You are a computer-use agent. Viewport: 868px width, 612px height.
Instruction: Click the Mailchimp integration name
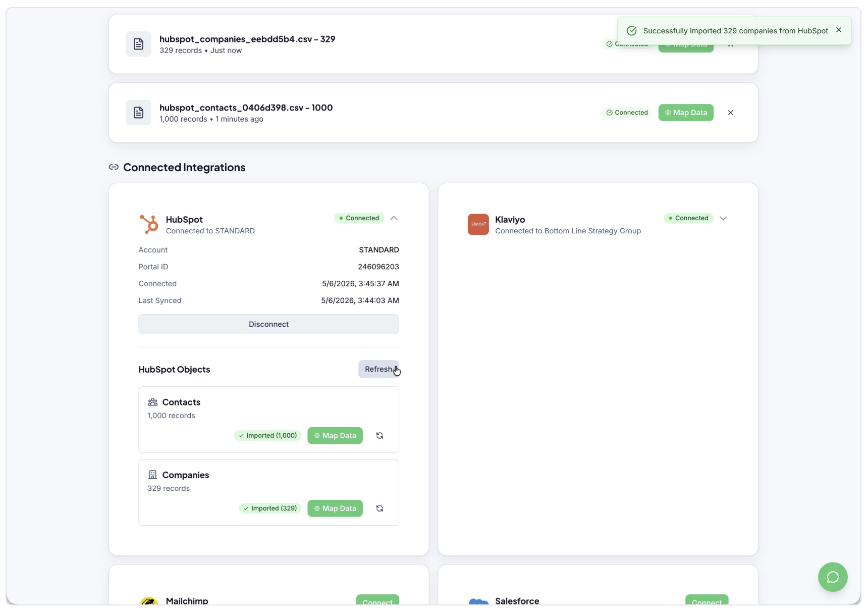tap(187, 601)
